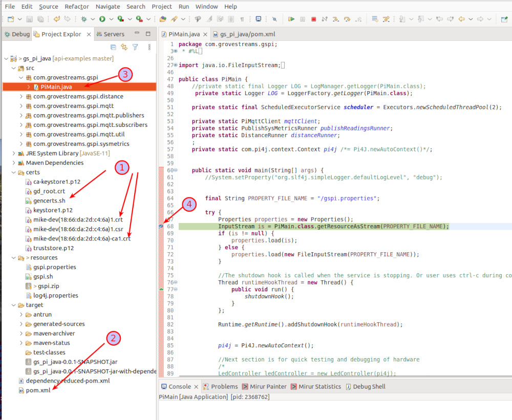Toggle Show Whitespace Characters in toolbar
Screen dimensions: 512x420
(x=242, y=18)
